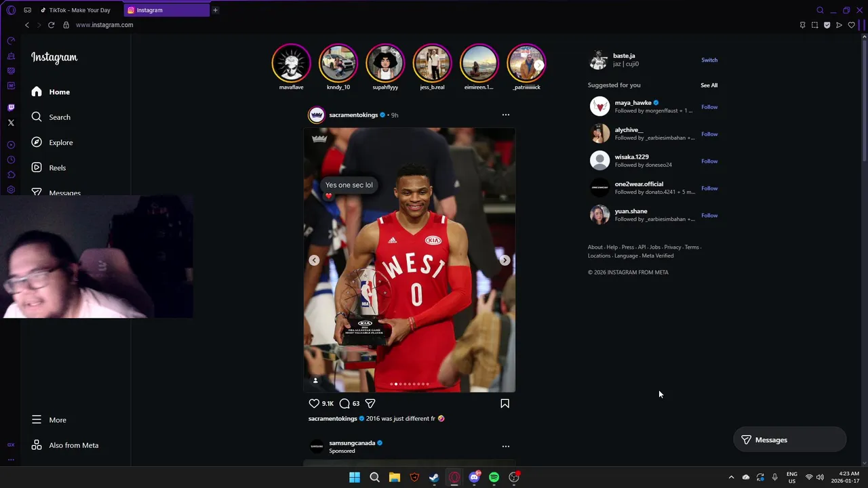Open the Windows Start menu

point(355,477)
